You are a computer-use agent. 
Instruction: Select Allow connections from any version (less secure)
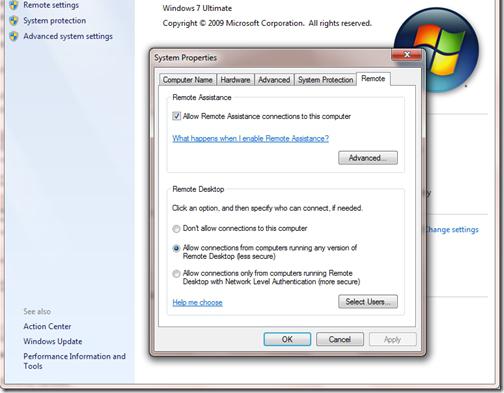click(x=176, y=248)
